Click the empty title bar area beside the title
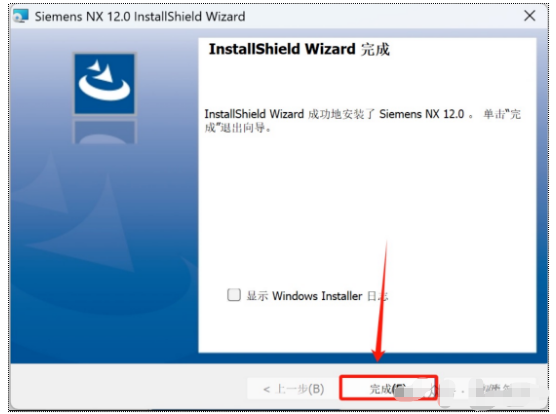556x414 pixels. [x=383, y=16]
